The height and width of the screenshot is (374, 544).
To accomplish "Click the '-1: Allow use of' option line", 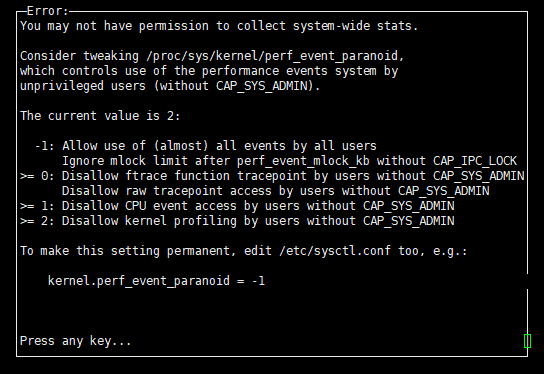I will click(x=205, y=146).
